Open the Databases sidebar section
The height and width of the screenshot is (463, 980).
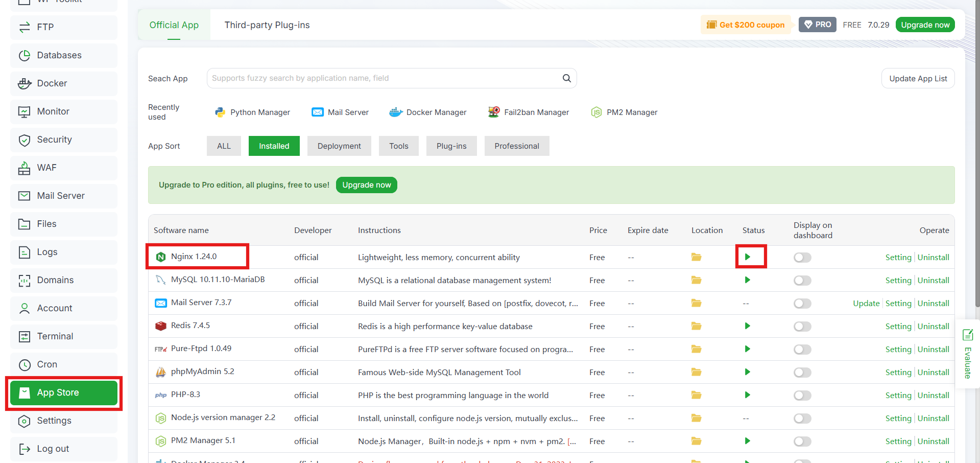click(x=64, y=55)
